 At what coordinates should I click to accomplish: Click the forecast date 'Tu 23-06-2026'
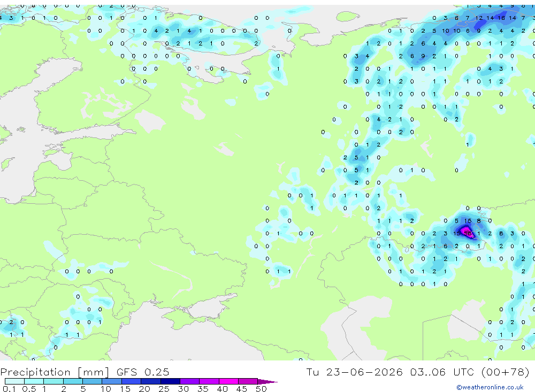[x=354, y=372]
